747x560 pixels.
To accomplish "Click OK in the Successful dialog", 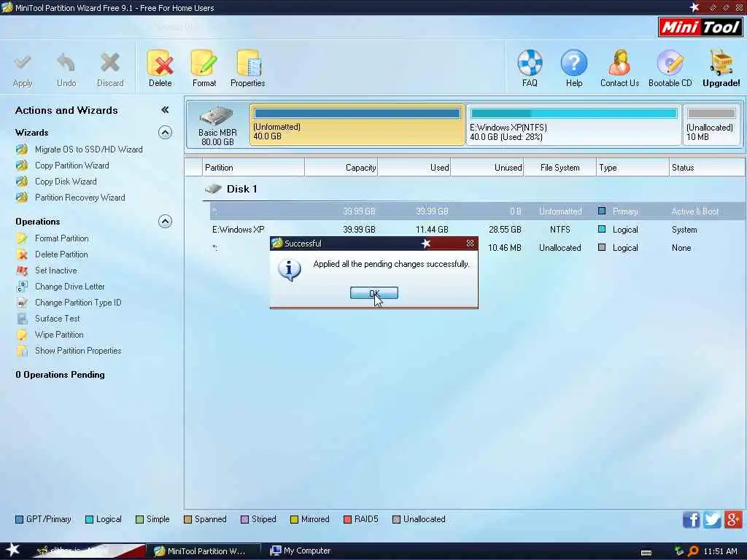I will 374,293.
